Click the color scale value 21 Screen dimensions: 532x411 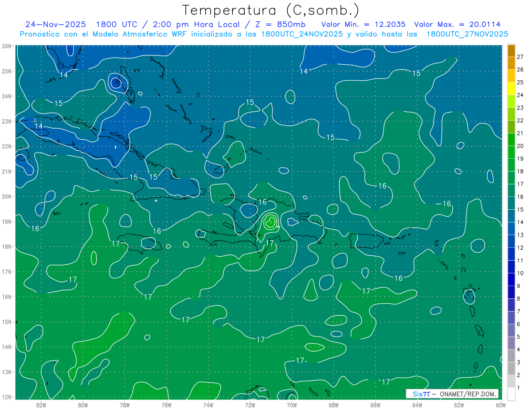click(520, 133)
